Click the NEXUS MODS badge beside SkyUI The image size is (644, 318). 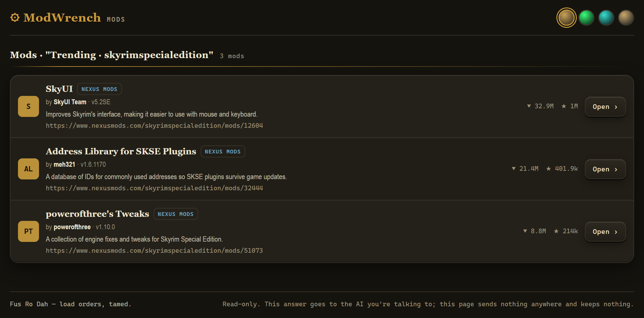tap(99, 89)
